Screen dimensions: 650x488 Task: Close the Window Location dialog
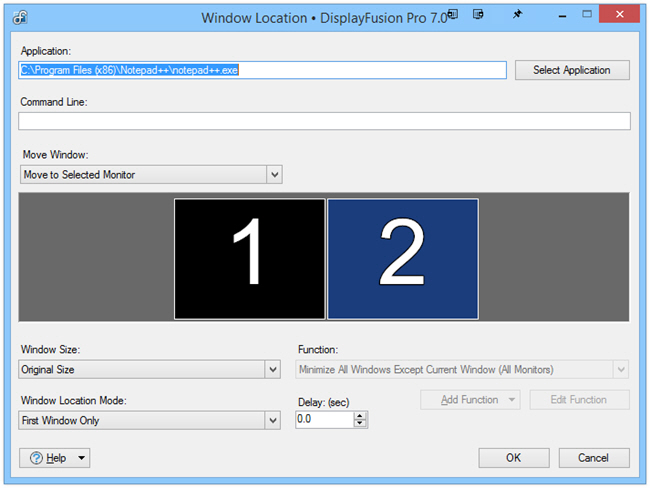coord(619,15)
